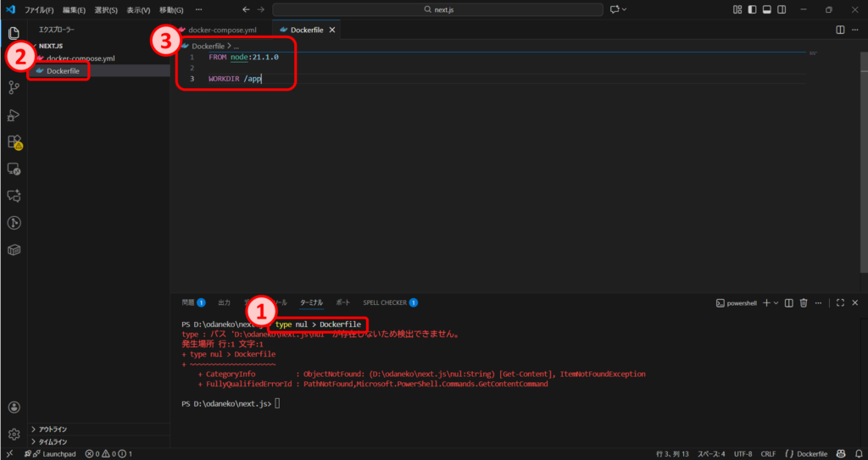Switch to the 問題 panel tab
The image size is (868, 460).
[188, 302]
